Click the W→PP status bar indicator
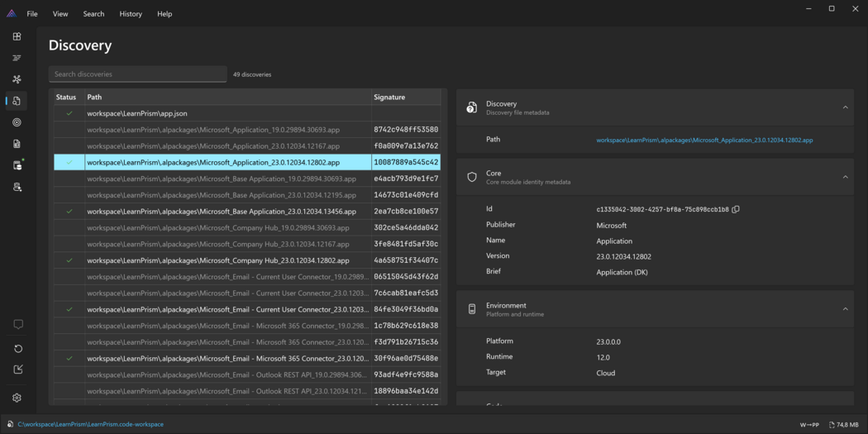 pyautogui.click(x=809, y=425)
